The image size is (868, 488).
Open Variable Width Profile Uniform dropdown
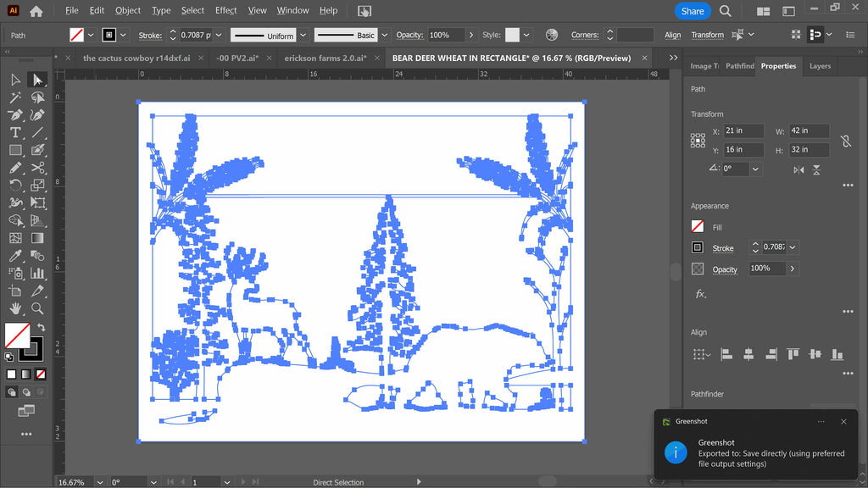(x=303, y=35)
